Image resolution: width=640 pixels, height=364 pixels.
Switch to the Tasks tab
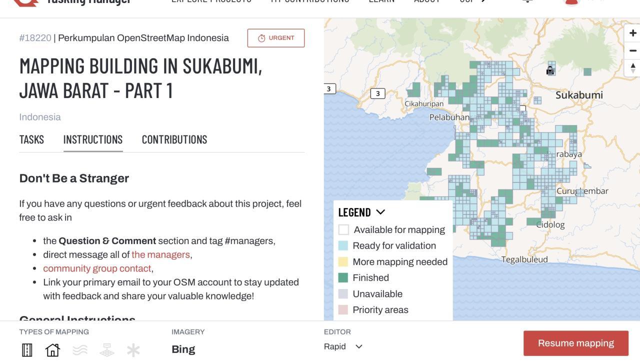click(31, 139)
